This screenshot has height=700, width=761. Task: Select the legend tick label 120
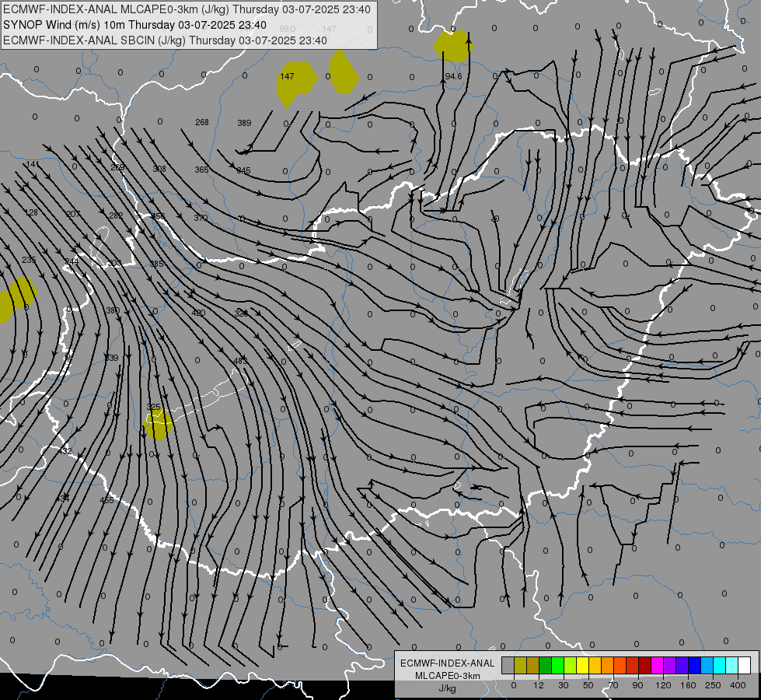(663, 685)
